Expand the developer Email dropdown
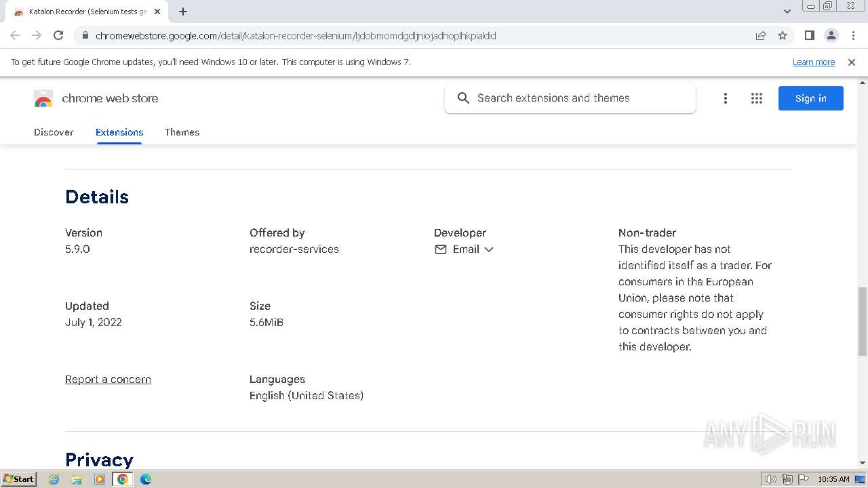The width and height of the screenshot is (868, 488). 489,249
